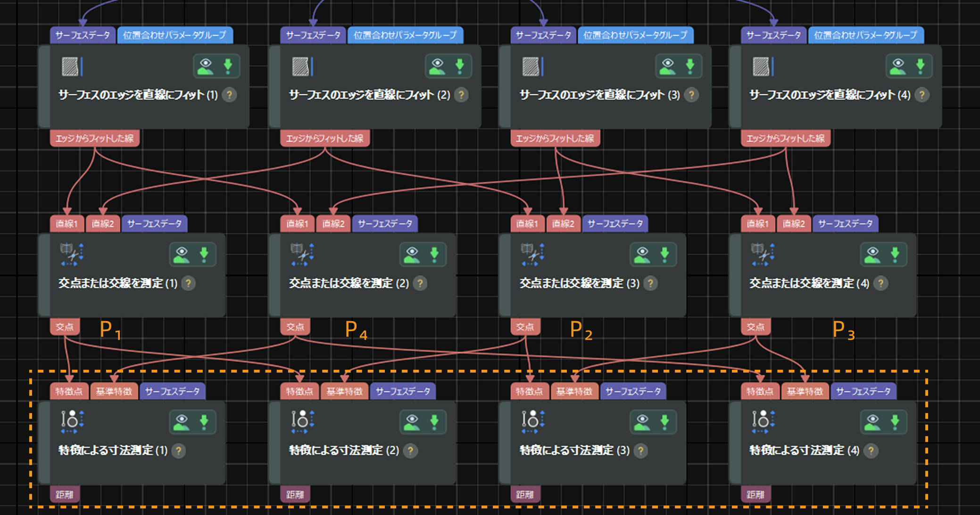Select 距離 output port of dimension step (4)
This screenshot has width=980, height=515.
[756, 494]
